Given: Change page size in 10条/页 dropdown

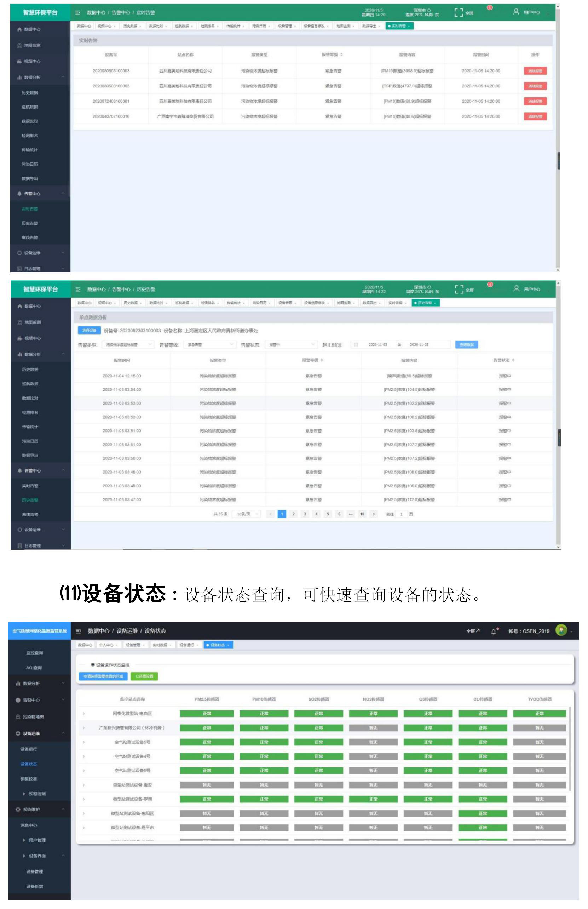Looking at the screenshot, I should (x=246, y=514).
